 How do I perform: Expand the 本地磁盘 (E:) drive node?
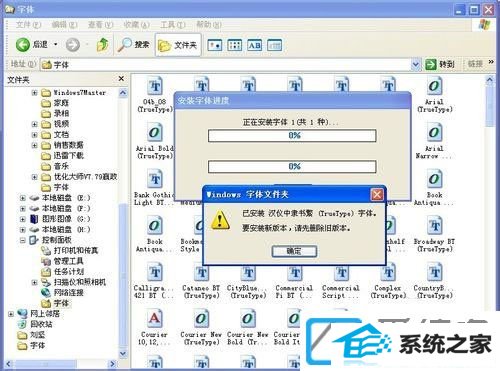coord(22,198)
